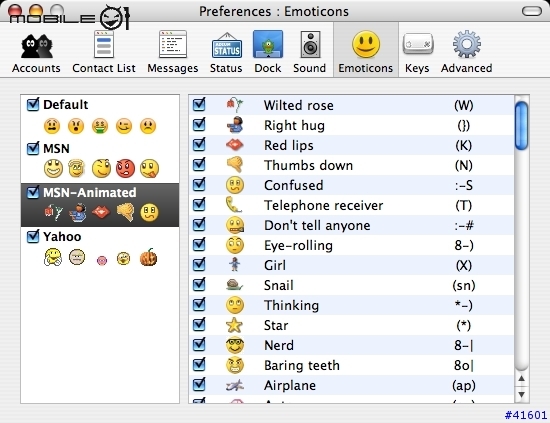Disable the Confused emoticon checkbox

tap(199, 184)
